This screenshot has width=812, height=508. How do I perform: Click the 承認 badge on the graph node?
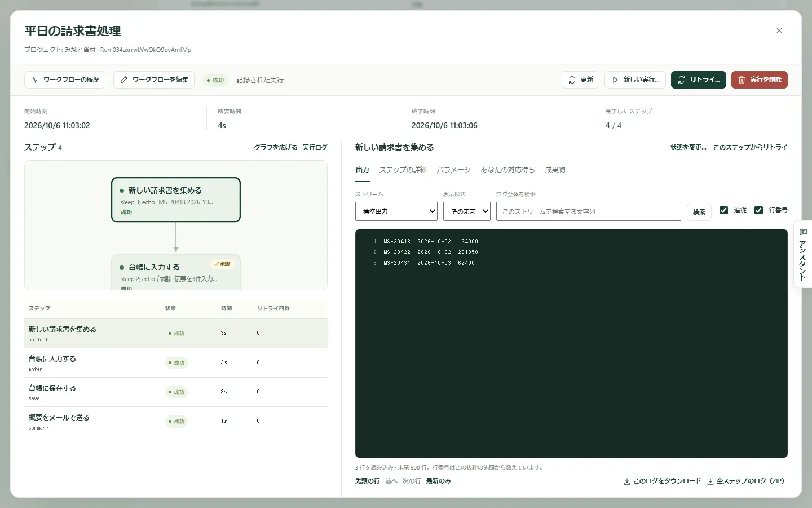pyautogui.click(x=222, y=264)
